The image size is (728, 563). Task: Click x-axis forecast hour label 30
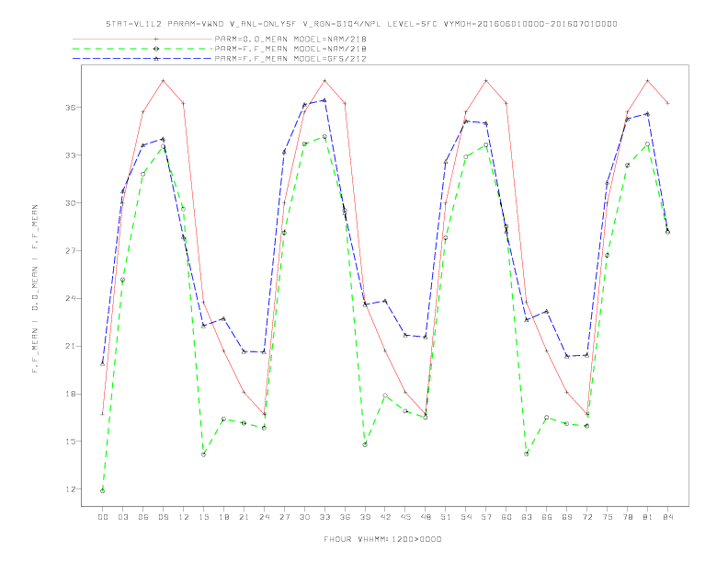click(304, 517)
